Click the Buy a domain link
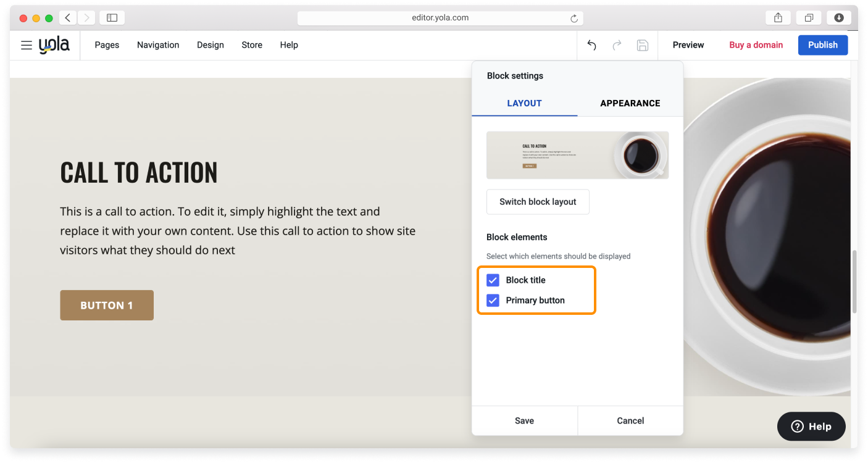The image size is (868, 463). (x=756, y=45)
